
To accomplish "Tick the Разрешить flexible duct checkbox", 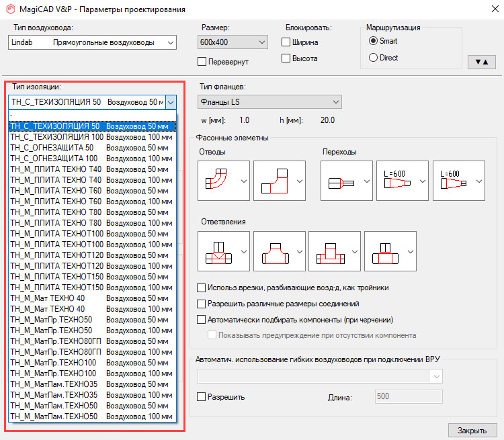I will click(201, 397).
